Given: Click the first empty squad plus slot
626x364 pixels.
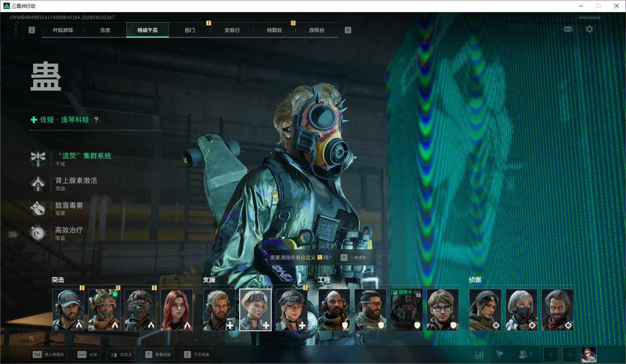Looking at the screenshot, I should (x=551, y=355).
